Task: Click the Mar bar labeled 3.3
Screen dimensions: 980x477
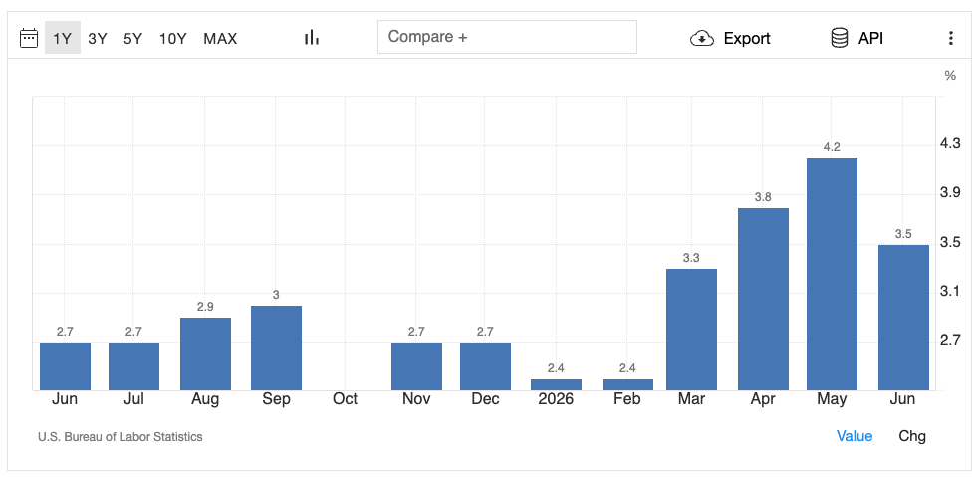Action: coord(691,330)
